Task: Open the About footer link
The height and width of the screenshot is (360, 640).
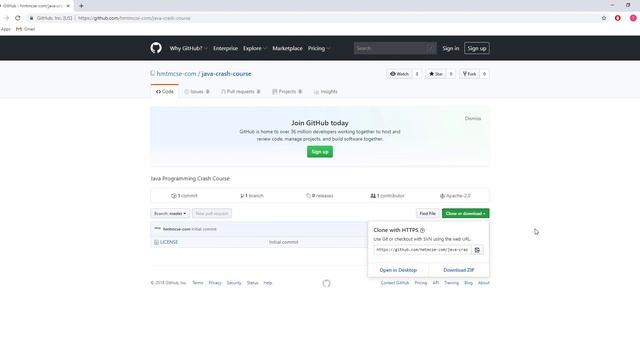Action: click(x=484, y=283)
